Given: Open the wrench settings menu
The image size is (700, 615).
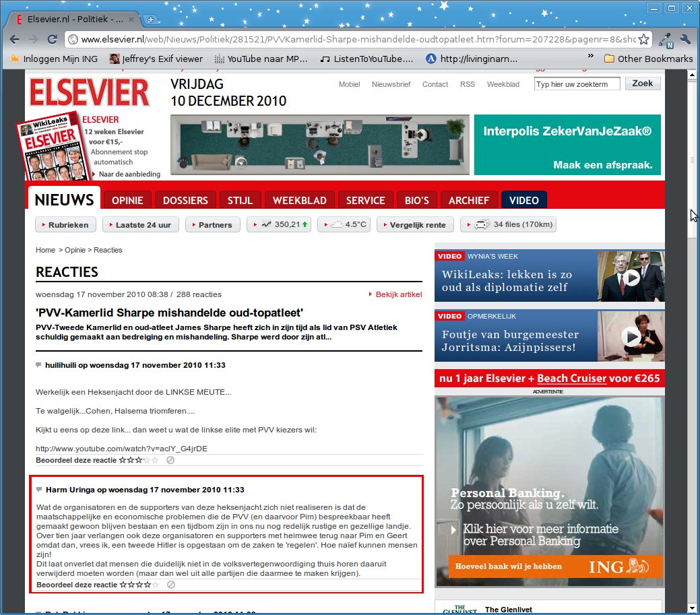Looking at the screenshot, I should click(685, 39).
